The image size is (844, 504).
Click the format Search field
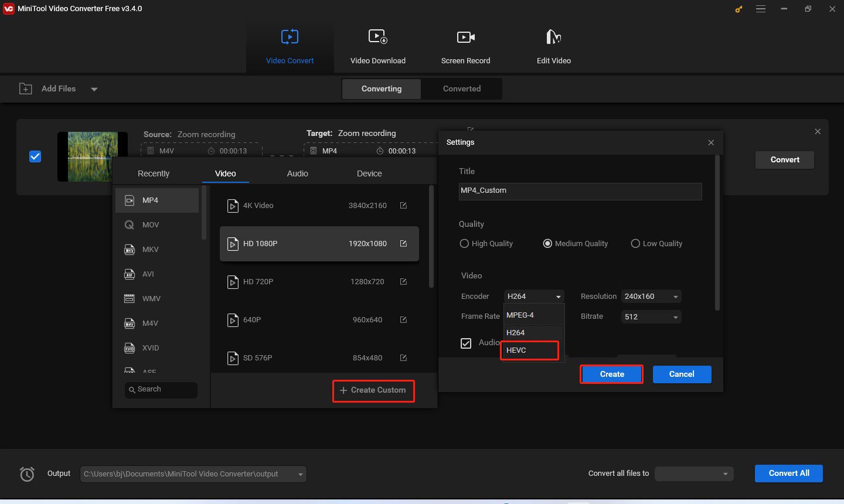161,390
